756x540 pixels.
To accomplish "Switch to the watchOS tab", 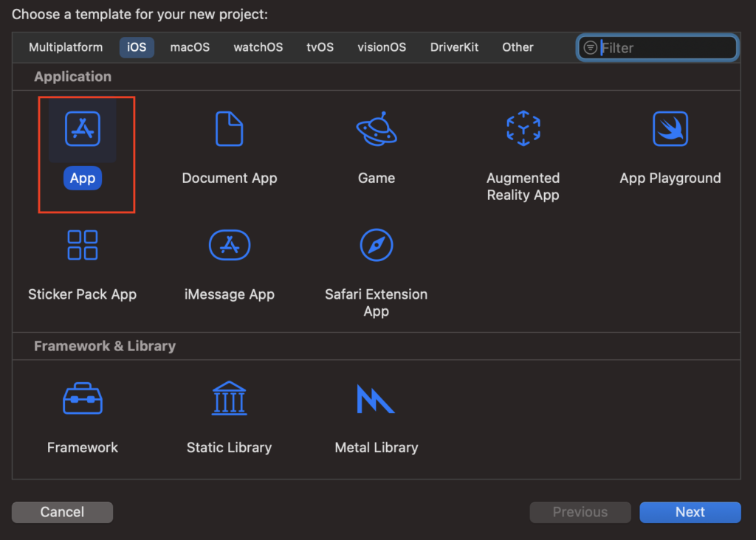I will pyautogui.click(x=258, y=47).
